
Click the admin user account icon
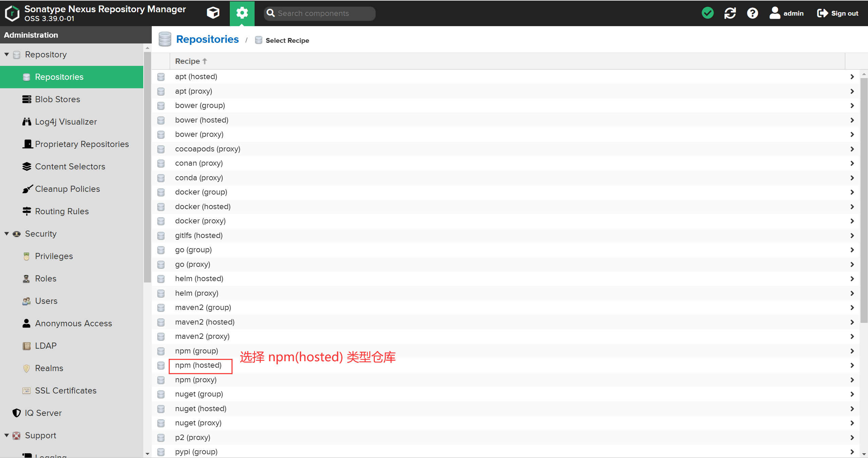click(775, 13)
